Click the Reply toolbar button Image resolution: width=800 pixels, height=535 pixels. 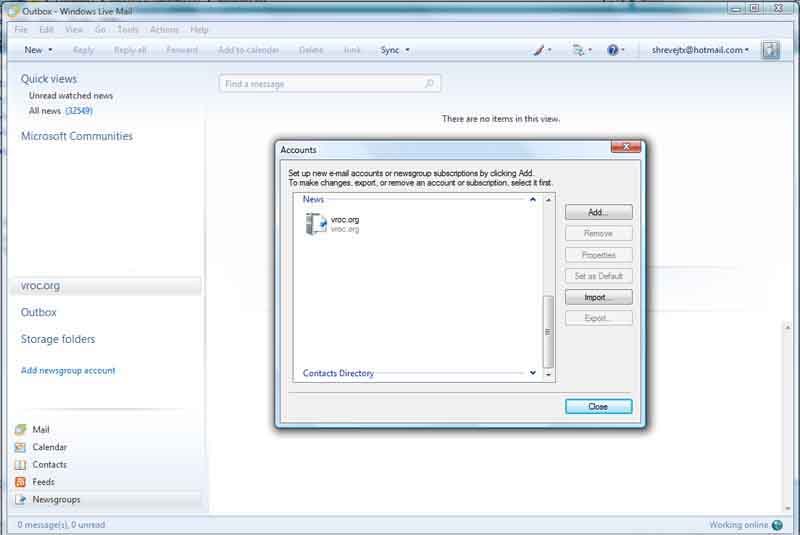(x=83, y=50)
